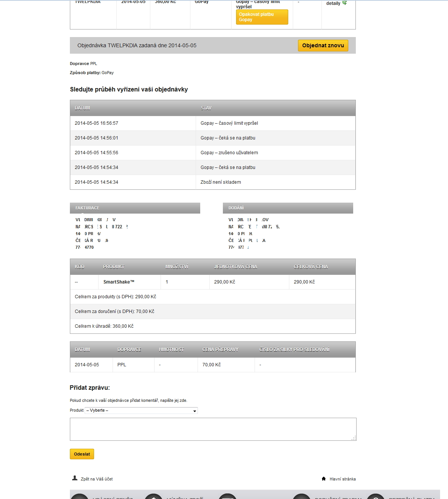The width and height of the screenshot is (448, 499).
Task: Click ČÍSLO ZÁSILKY PRO SLEDOVÁNÍ column header
Action: pyautogui.click(x=295, y=350)
